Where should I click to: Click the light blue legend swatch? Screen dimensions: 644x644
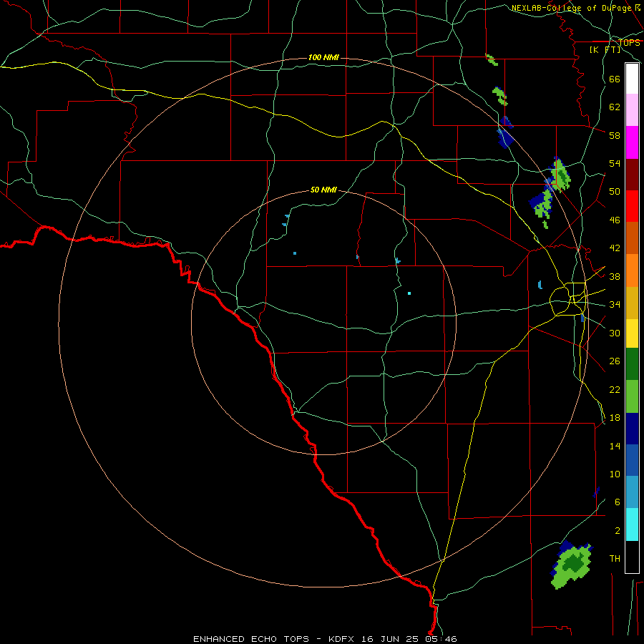click(x=632, y=492)
